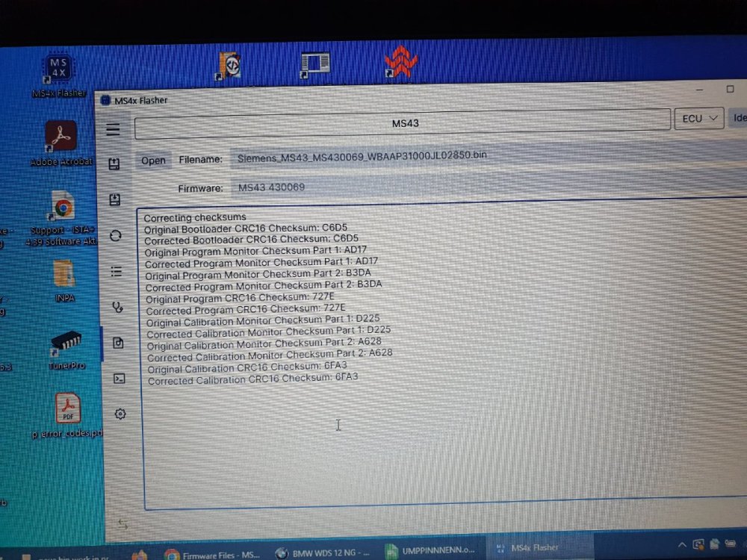Click the write-to-ECU sidebar icon with down arrow
This screenshot has width=747, height=560.
click(x=115, y=199)
